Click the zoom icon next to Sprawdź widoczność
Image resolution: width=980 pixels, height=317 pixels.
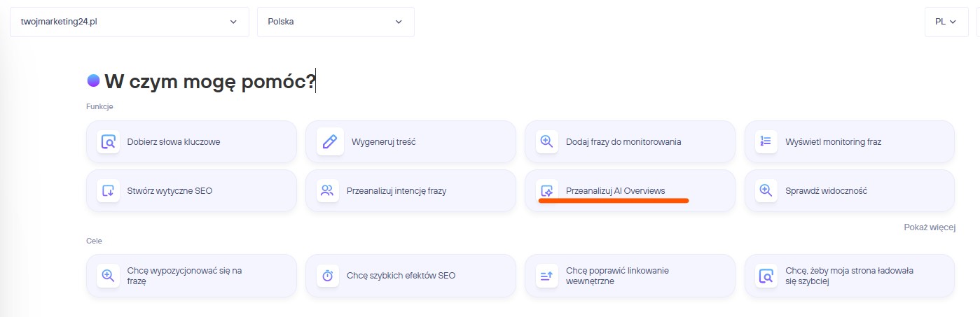click(766, 190)
